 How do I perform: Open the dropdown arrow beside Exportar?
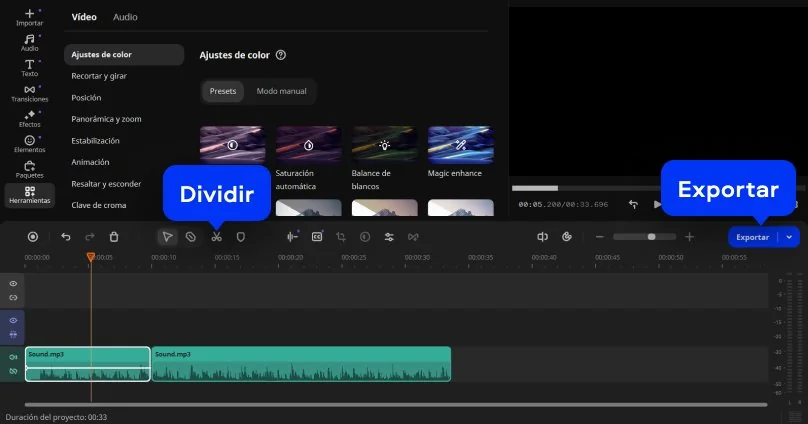(790, 237)
